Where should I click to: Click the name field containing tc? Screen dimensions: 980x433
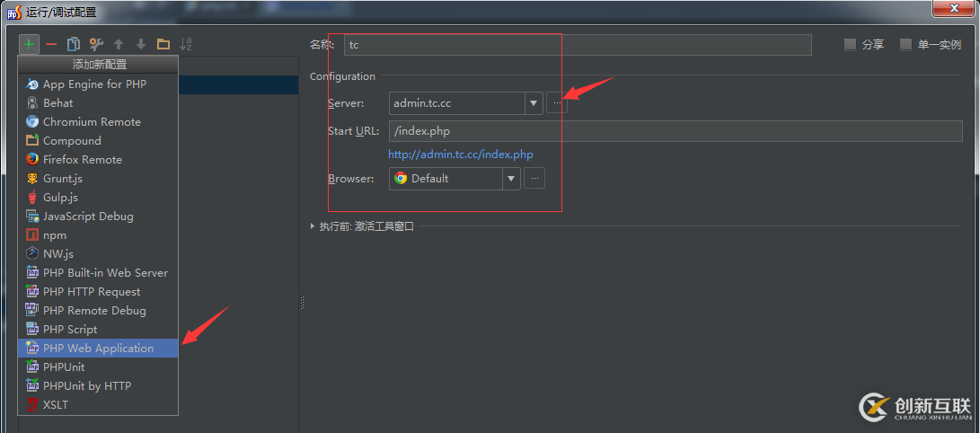tap(578, 45)
